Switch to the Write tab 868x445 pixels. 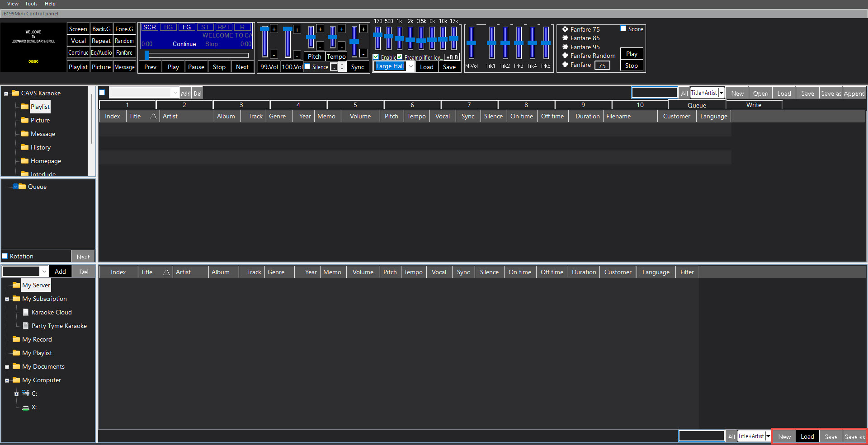753,105
